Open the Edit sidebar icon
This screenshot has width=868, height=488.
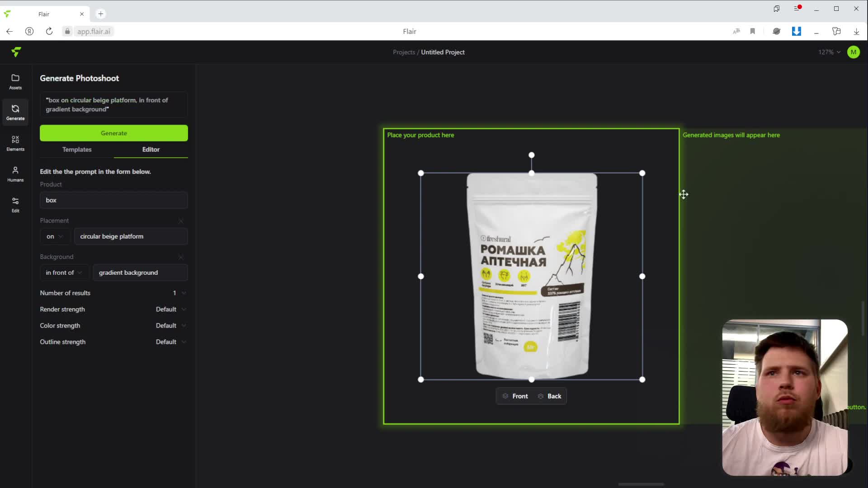[15, 204]
